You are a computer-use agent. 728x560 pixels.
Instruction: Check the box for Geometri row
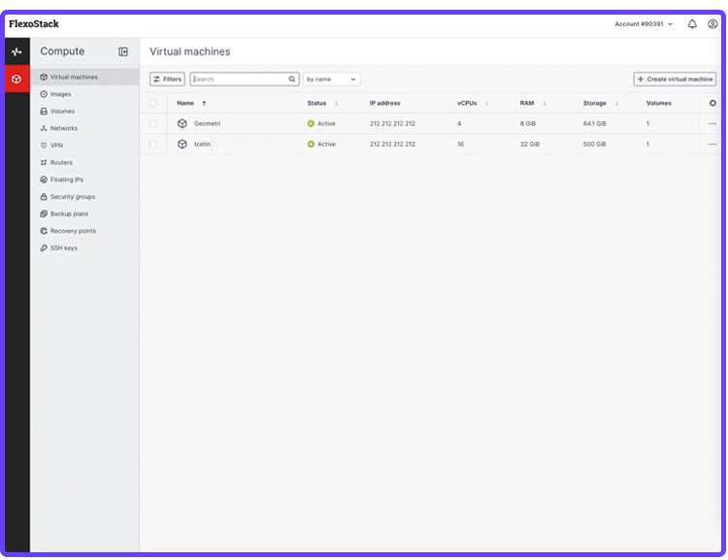[153, 124]
